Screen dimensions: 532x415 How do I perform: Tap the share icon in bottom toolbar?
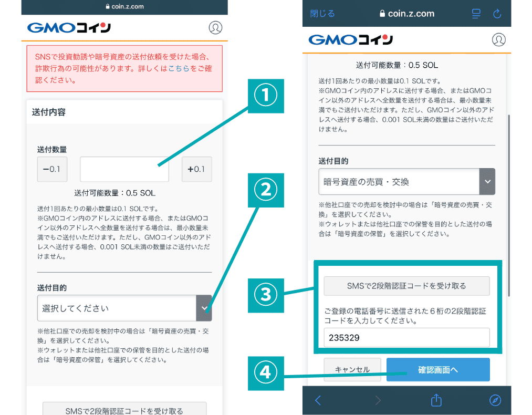pos(436,400)
